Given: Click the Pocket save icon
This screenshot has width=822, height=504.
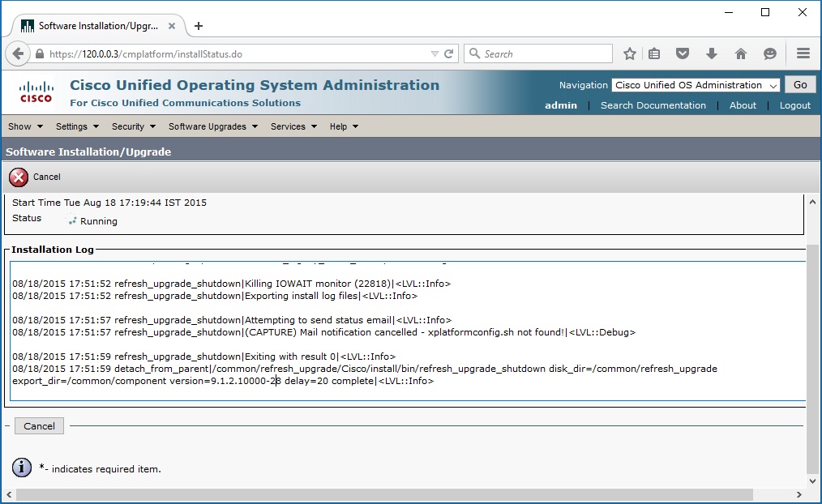Looking at the screenshot, I should [x=682, y=53].
